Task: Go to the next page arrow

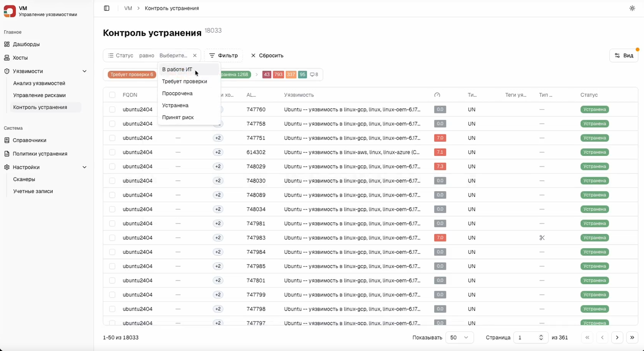Action: click(x=617, y=338)
